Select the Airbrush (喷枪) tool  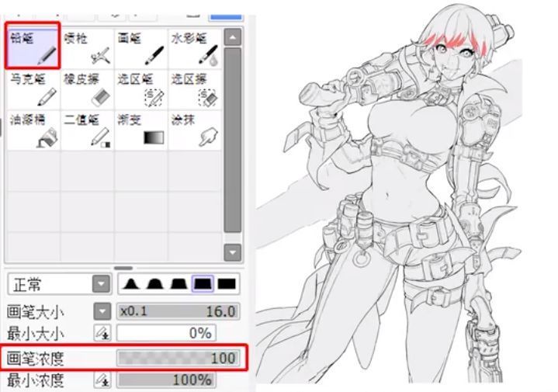pyautogui.click(x=87, y=47)
